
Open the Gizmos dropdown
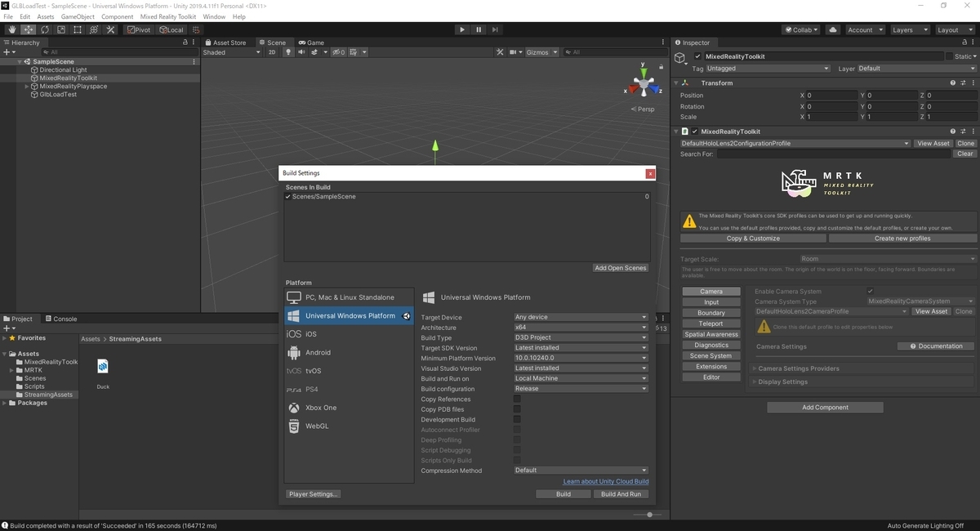point(542,52)
